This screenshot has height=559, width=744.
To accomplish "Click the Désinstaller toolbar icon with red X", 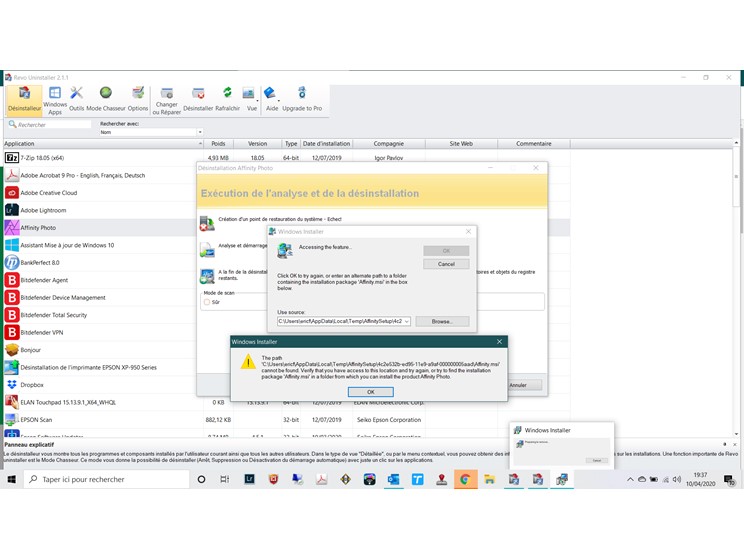I will (198, 100).
